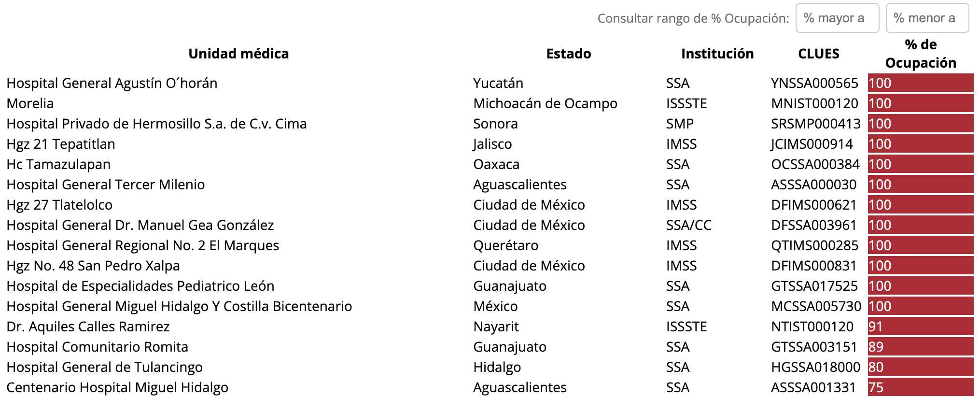Screen dimensions: 980x398
Task: Click the CLUES column header
Action: point(818,54)
